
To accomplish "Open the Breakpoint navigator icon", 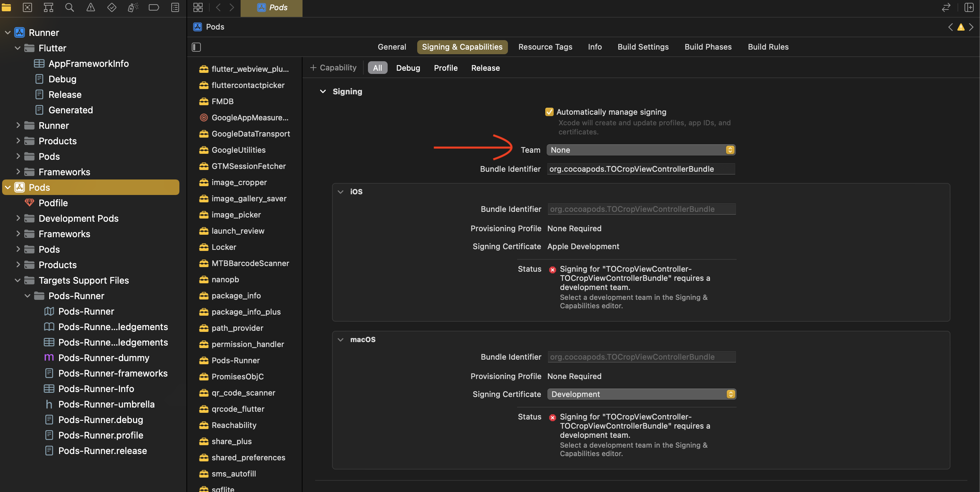I will pyautogui.click(x=154, y=7).
